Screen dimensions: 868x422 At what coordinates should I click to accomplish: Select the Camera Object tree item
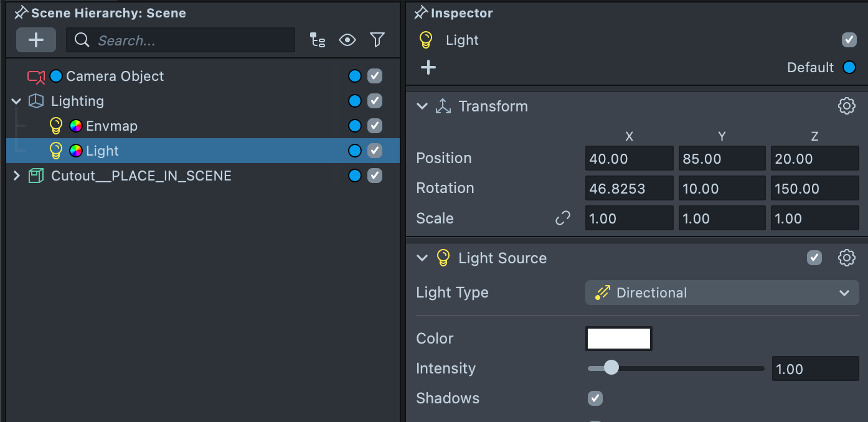tap(115, 77)
